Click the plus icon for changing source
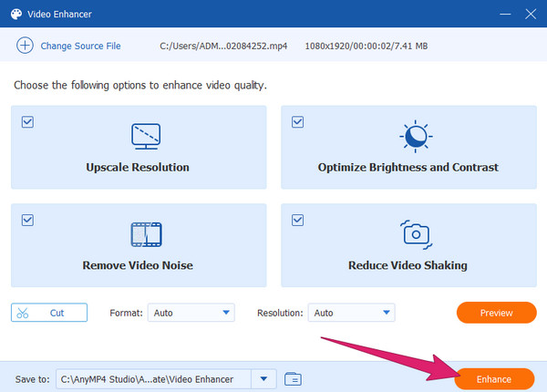This screenshot has width=547, height=392. 25,46
